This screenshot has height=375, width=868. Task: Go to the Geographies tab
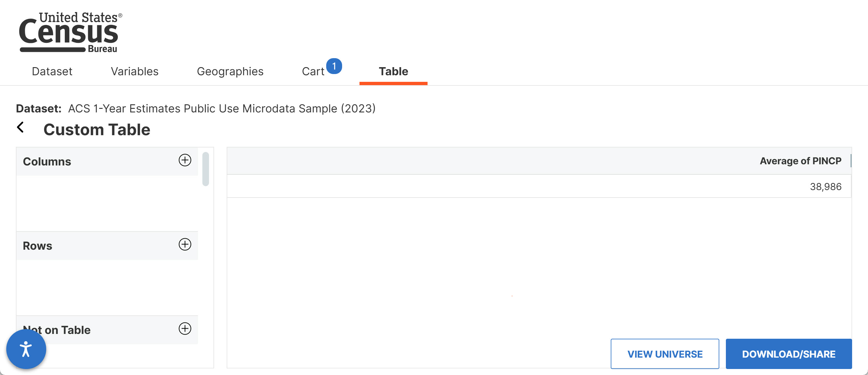pyautogui.click(x=230, y=71)
